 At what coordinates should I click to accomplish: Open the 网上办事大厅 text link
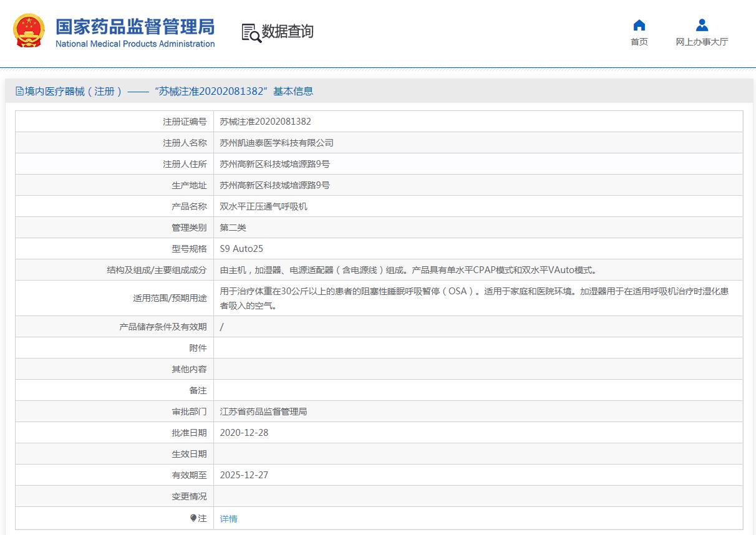[702, 42]
